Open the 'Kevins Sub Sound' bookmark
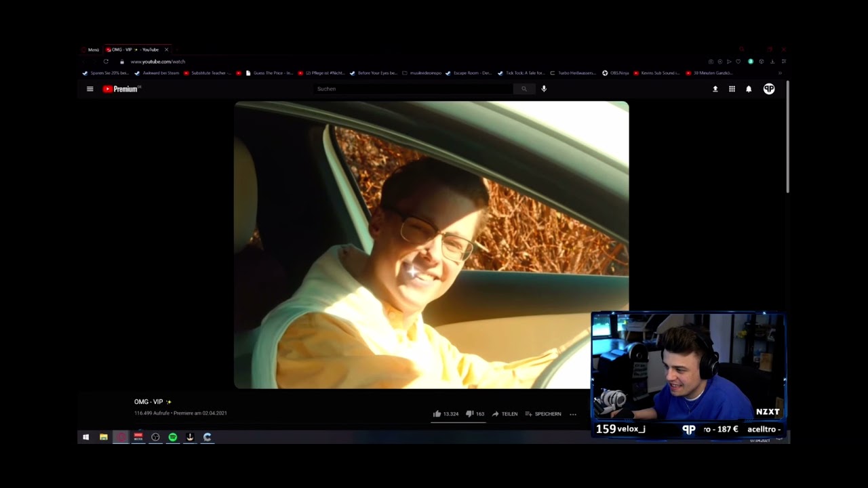The height and width of the screenshot is (488, 868). (657, 73)
